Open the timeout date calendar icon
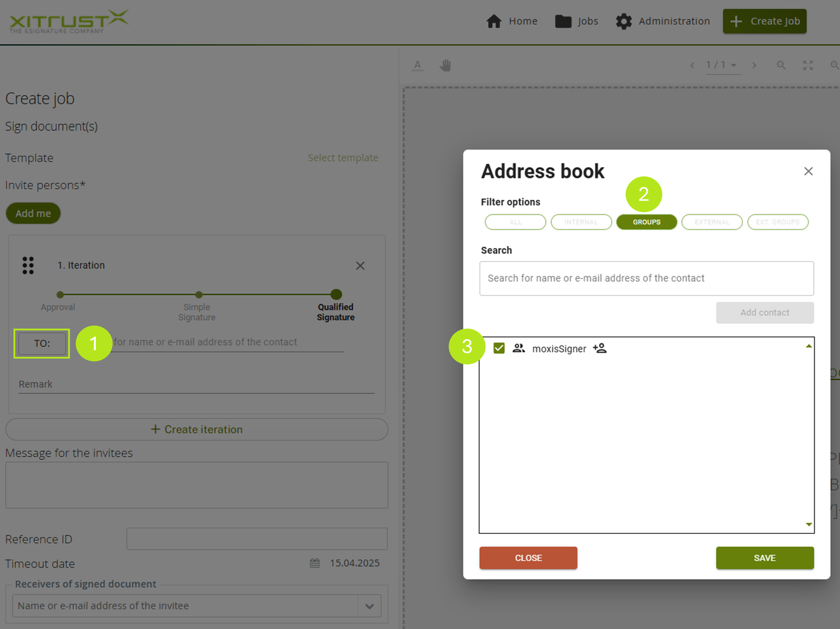Viewport: 840px width, 629px height. click(x=315, y=563)
